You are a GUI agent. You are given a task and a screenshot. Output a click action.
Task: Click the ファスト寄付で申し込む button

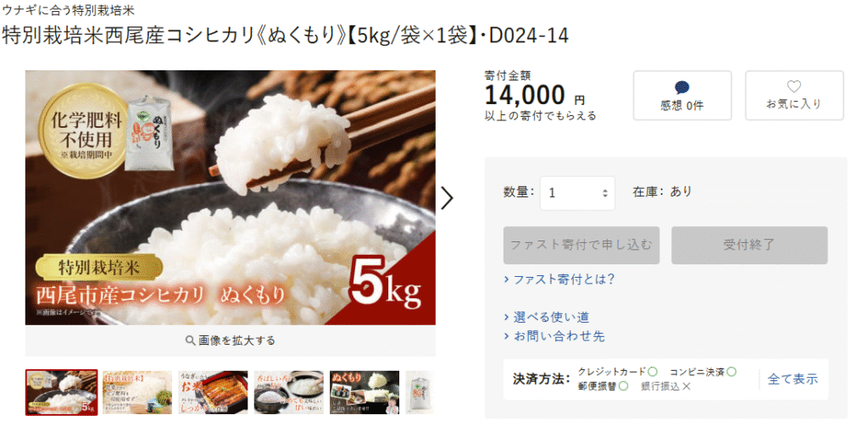[x=581, y=245]
